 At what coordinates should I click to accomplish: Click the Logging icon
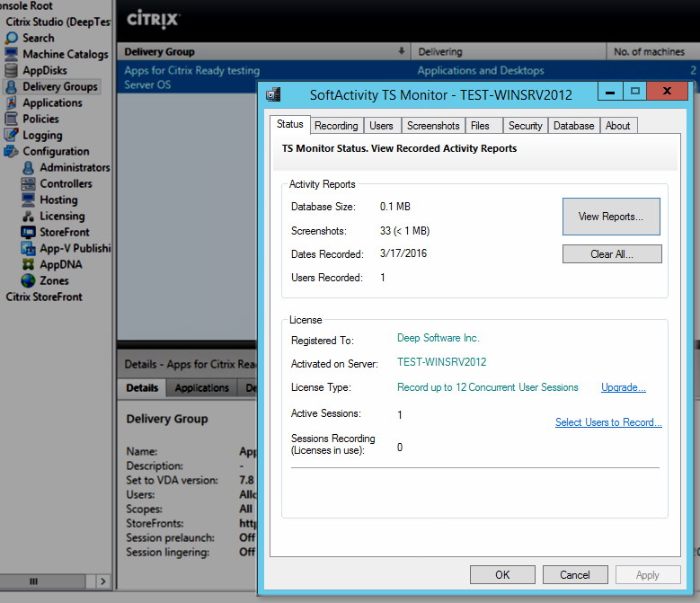point(11,135)
